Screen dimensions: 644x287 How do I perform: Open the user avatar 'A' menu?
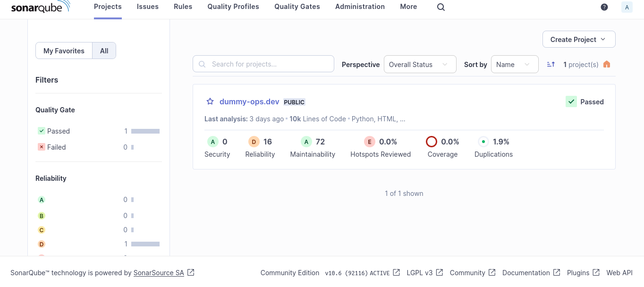click(627, 7)
